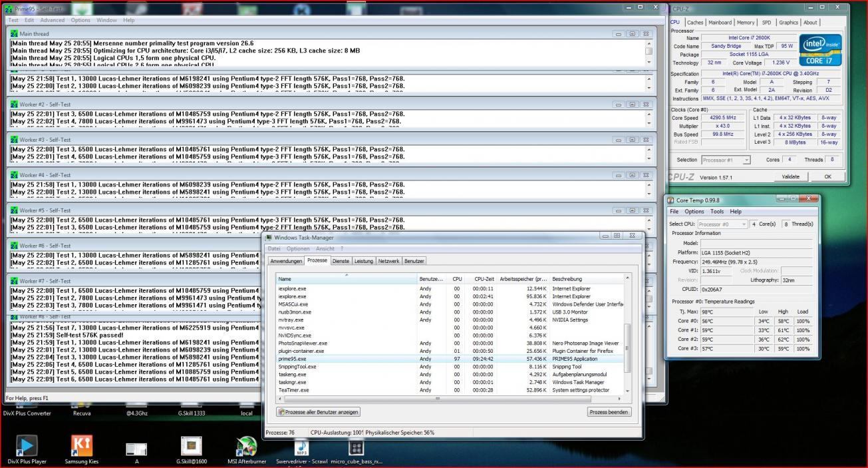Open the Test menu in Prime95
Image resolution: width=868 pixels, height=468 pixels.
(13, 20)
